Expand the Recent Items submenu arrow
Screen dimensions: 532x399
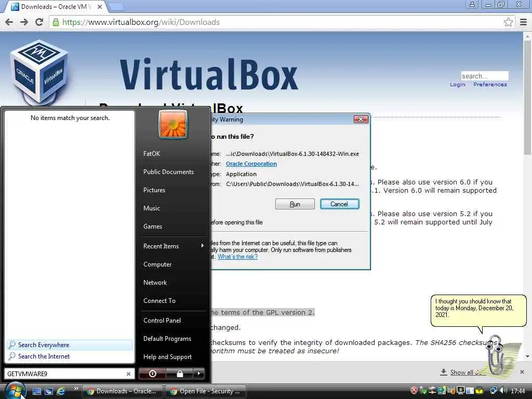[202, 246]
